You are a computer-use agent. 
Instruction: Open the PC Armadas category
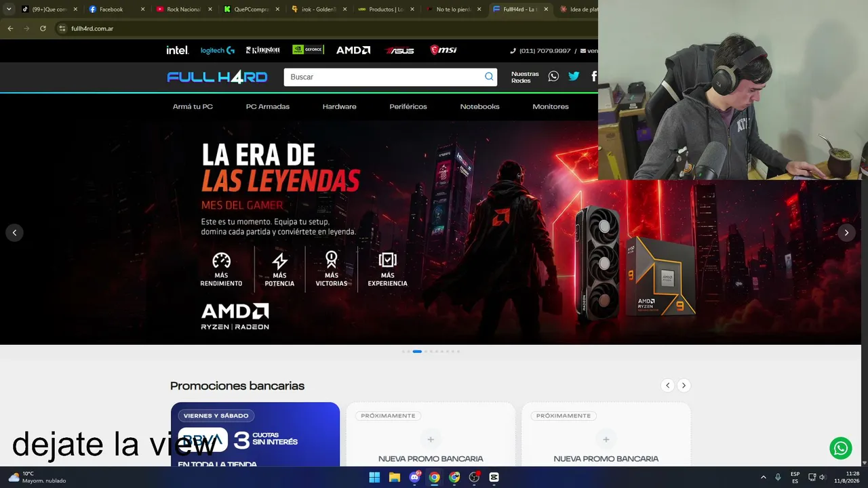[x=268, y=106]
